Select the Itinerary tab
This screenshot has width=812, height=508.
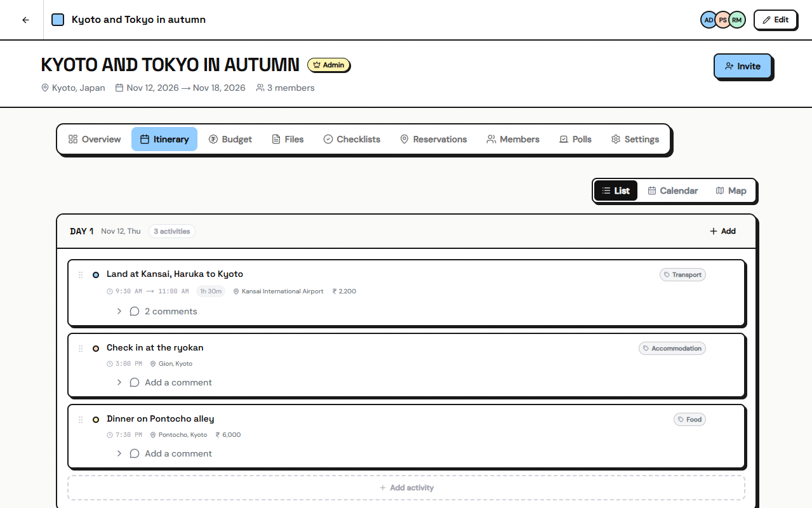click(x=164, y=139)
